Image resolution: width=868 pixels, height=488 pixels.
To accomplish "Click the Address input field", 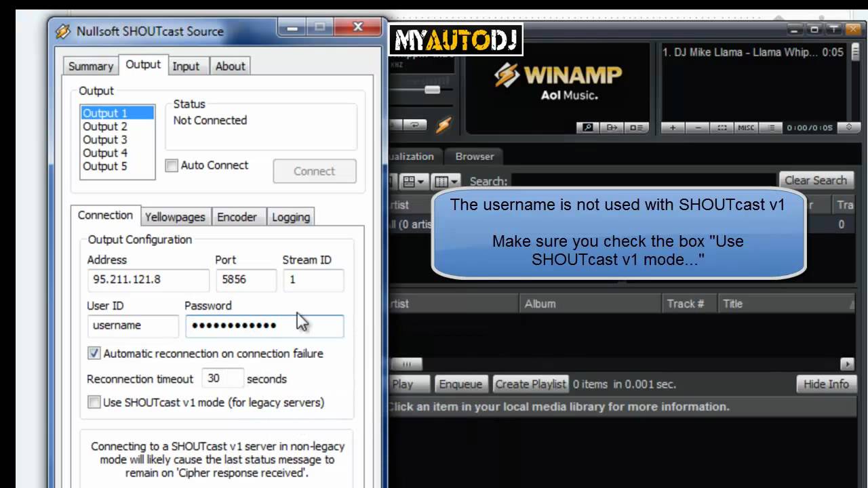I will click(149, 279).
